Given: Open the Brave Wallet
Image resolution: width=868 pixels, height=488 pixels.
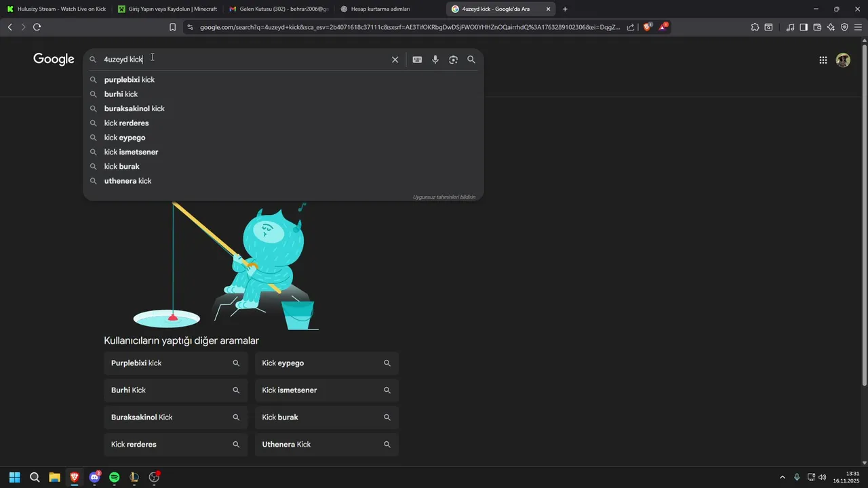Looking at the screenshot, I should pyautogui.click(x=817, y=27).
